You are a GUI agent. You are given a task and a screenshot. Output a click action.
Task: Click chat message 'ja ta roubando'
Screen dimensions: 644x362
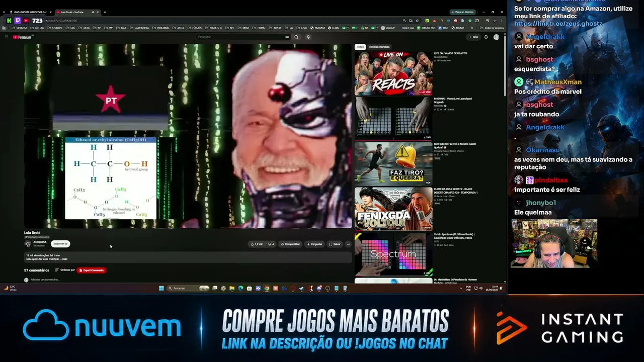537,114
